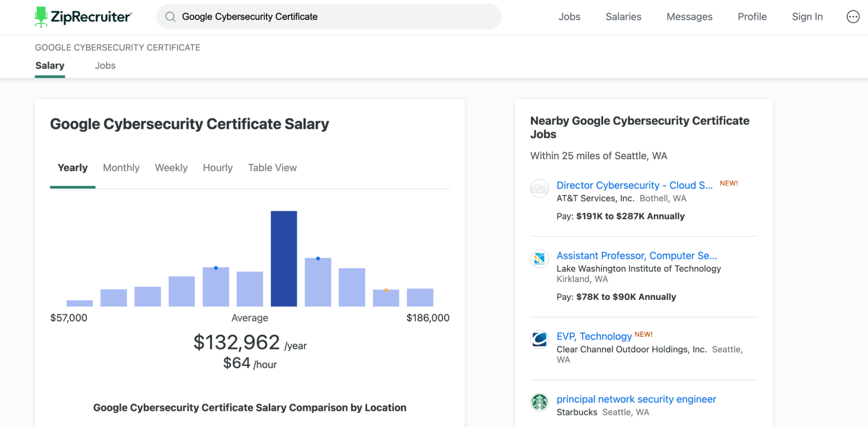Click the search magnifier icon
Image resolution: width=868 pixels, height=427 pixels.
[x=171, y=17]
